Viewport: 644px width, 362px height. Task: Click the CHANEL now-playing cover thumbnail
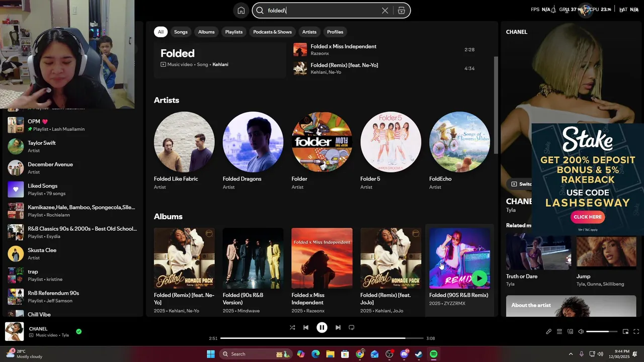(x=14, y=332)
